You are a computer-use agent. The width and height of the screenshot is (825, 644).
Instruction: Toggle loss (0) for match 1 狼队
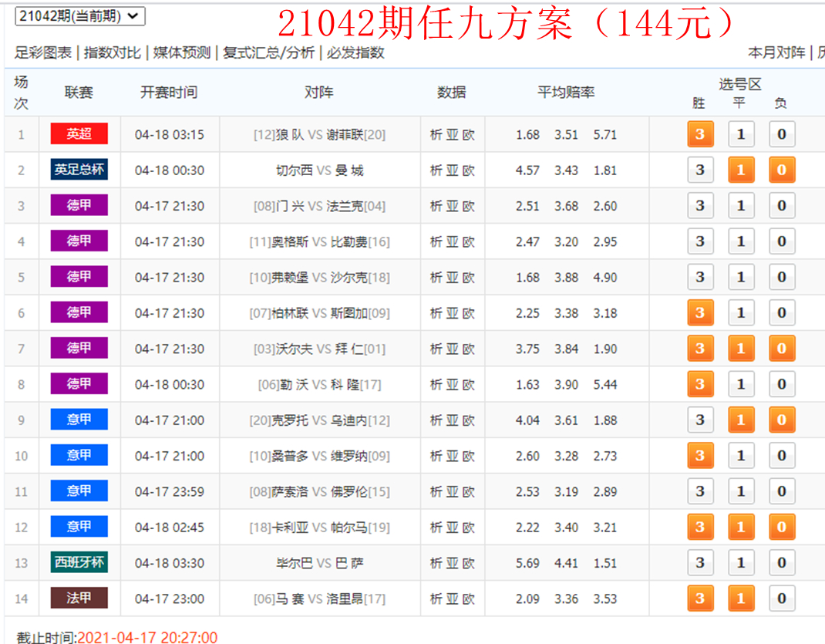tap(782, 134)
